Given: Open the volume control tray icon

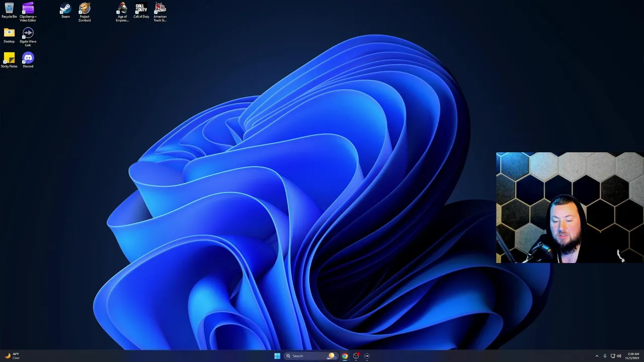Looking at the screenshot, I should point(619,356).
